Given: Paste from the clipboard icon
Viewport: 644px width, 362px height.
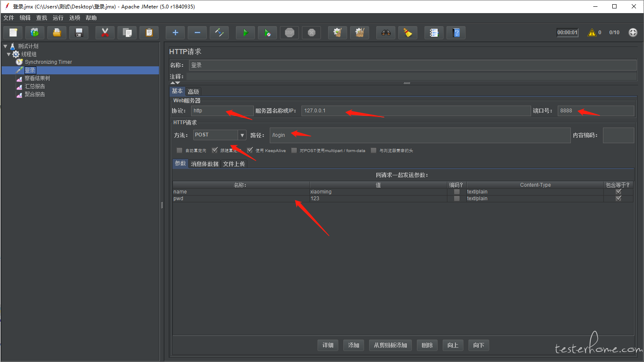Looking at the screenshot, I should pos(149,33).
